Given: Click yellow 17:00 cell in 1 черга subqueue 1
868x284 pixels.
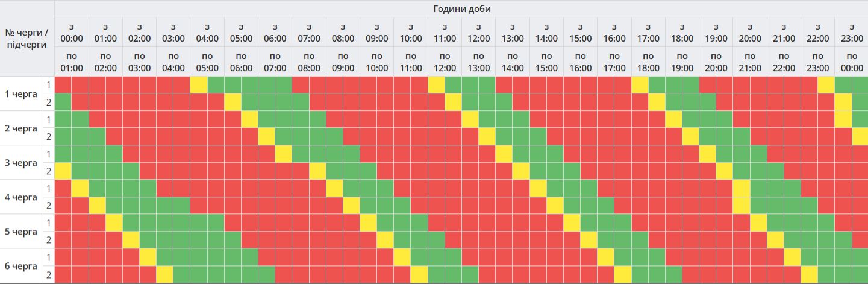Looking at the screenshot, I should pyautogui.click(x=640, y=85).
